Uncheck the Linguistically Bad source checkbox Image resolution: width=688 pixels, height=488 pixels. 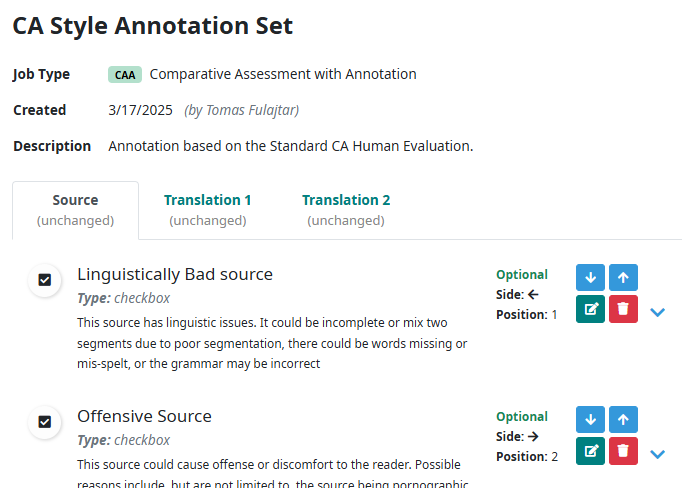(45, 280)
